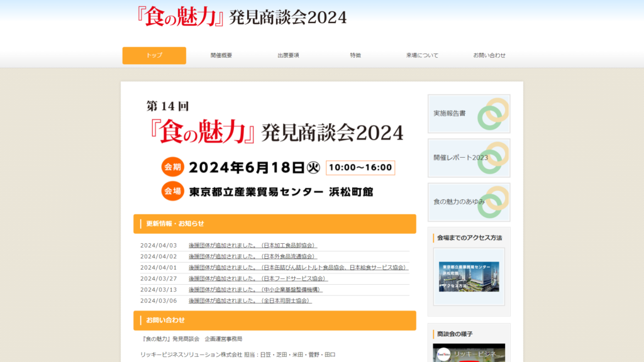Open news link about 日本缶詰びん詰レトルト食品協会
This screenshot has width=644, height=362.
(x=299, y=268)
